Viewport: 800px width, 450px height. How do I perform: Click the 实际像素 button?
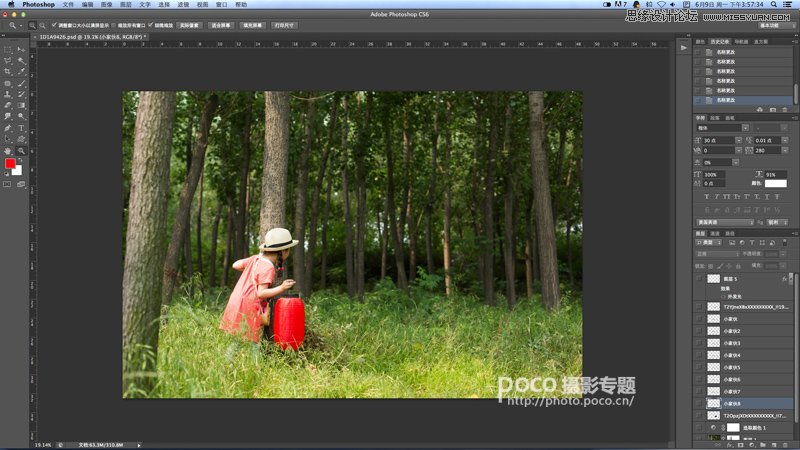coord(189,24)
